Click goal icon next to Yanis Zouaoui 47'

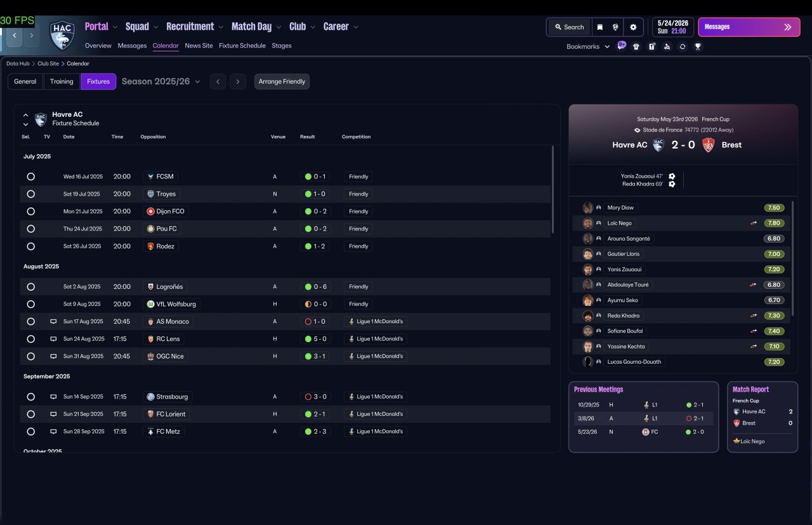tap(672, 176)
